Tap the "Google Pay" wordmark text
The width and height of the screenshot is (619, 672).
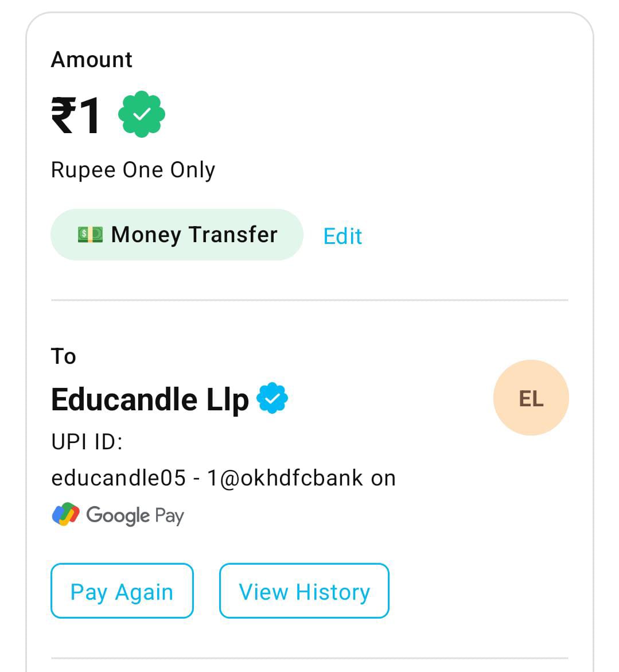click(135, 515)
